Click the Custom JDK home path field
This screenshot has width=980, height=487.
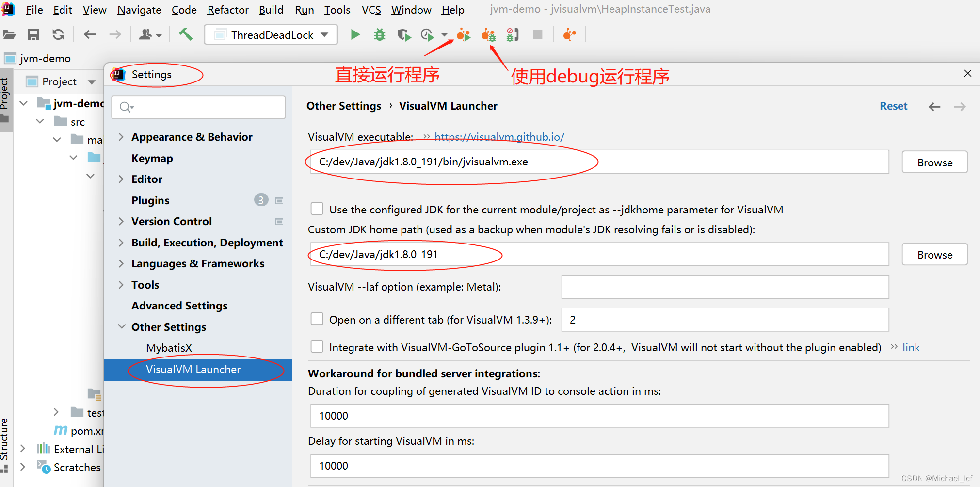tap(599, 254)
